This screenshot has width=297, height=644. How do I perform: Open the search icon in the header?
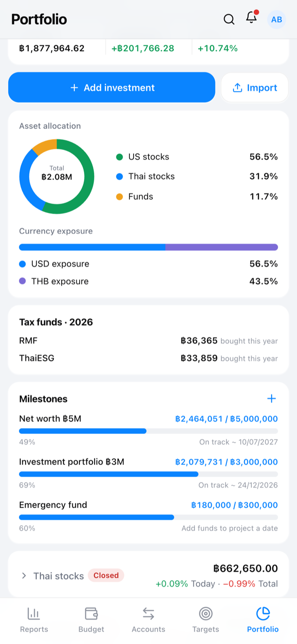[229, 19]
